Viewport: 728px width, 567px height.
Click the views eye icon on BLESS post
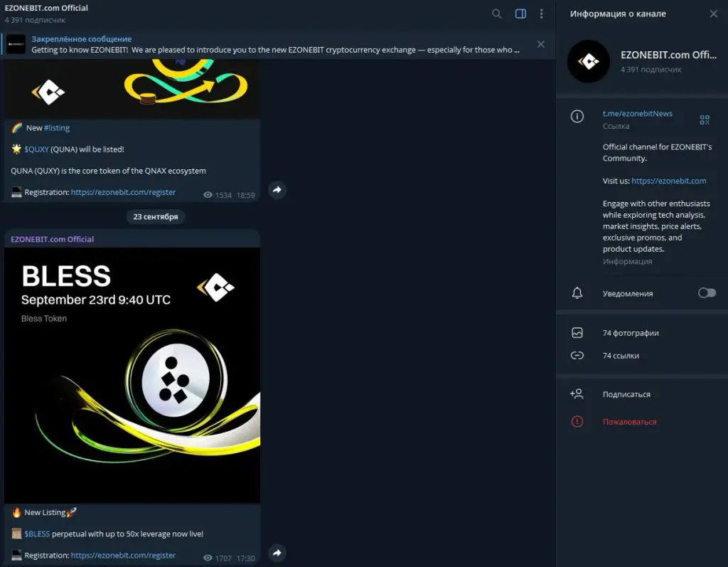208,558
